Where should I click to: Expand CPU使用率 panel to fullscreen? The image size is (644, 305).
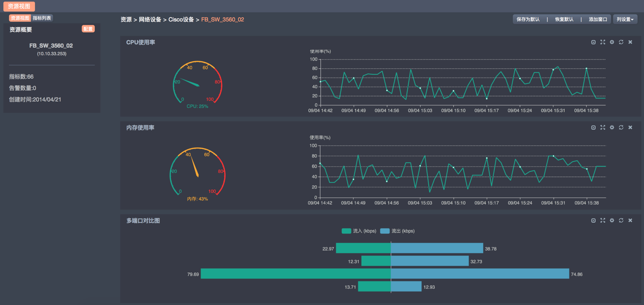pos(603,42)
